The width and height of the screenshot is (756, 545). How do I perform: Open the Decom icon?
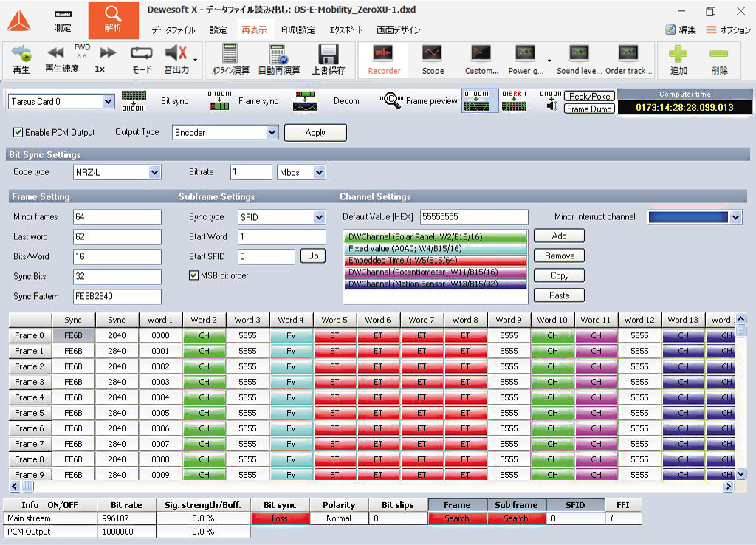[305, 100]
